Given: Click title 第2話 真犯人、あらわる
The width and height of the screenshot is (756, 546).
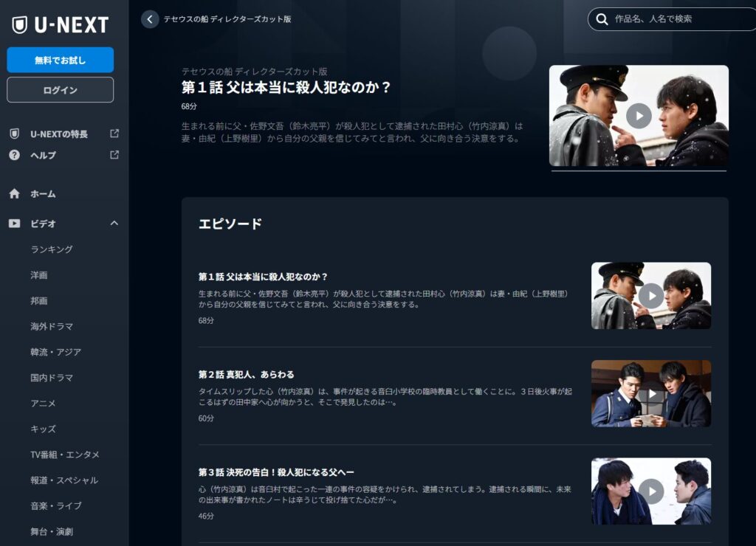Looking at the screenshot, I should [x=246, y=374].
